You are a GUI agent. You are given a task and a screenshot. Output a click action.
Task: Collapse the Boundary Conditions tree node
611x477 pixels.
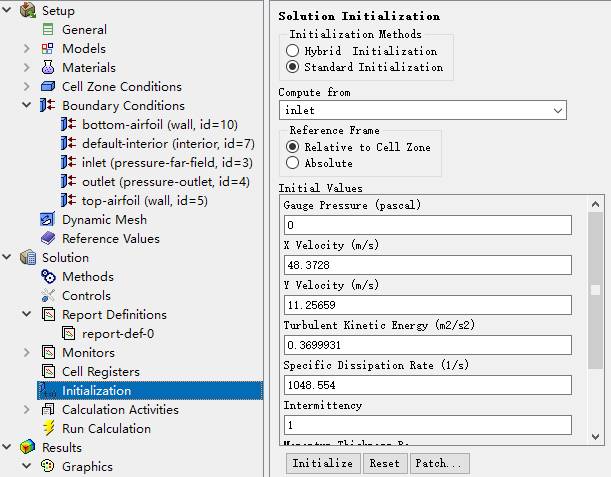click(x=26, y=105)
